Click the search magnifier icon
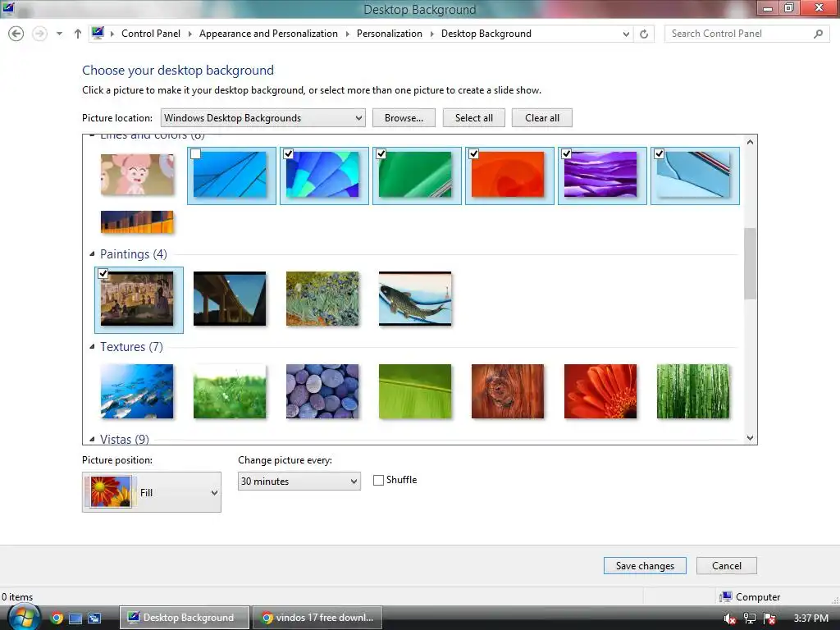The image size is (840, 630). pos(818,34)
